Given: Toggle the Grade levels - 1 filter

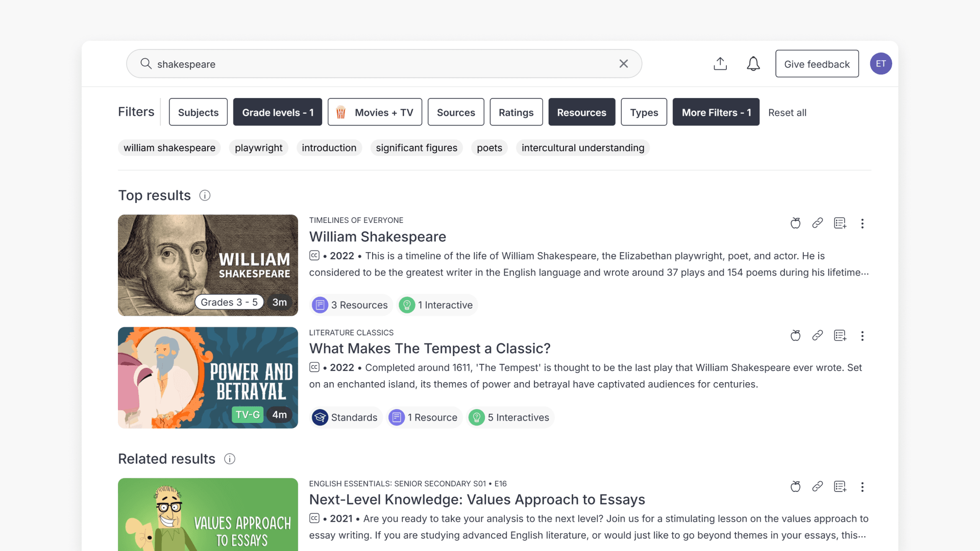Looking at the screenshot, I should tap(277, 112).
